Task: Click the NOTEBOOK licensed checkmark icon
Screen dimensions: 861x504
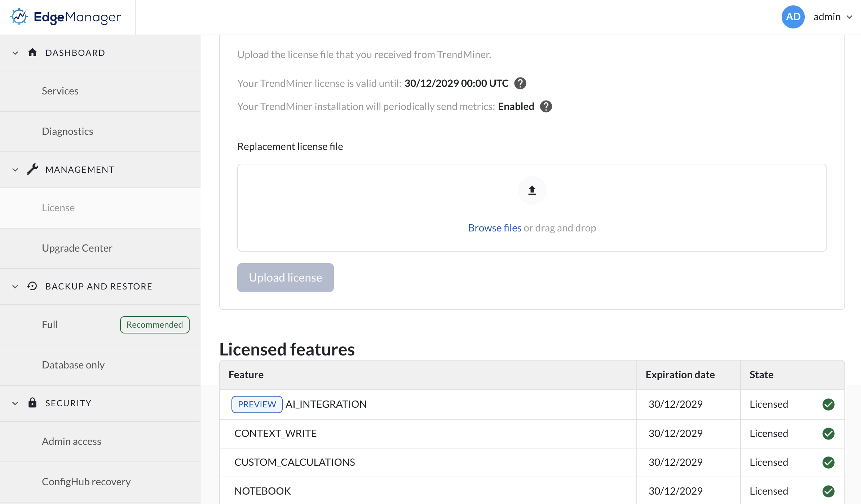Action: (829, 491)
